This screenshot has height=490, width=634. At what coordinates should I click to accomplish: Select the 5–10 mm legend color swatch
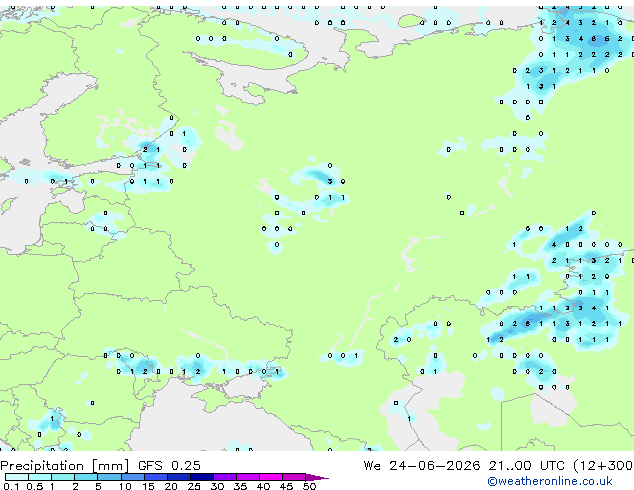[110, 477]
